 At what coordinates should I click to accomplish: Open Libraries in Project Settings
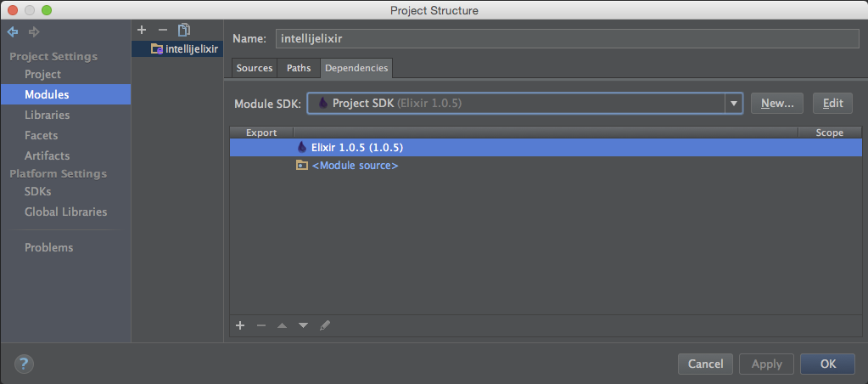click(47, 115)
